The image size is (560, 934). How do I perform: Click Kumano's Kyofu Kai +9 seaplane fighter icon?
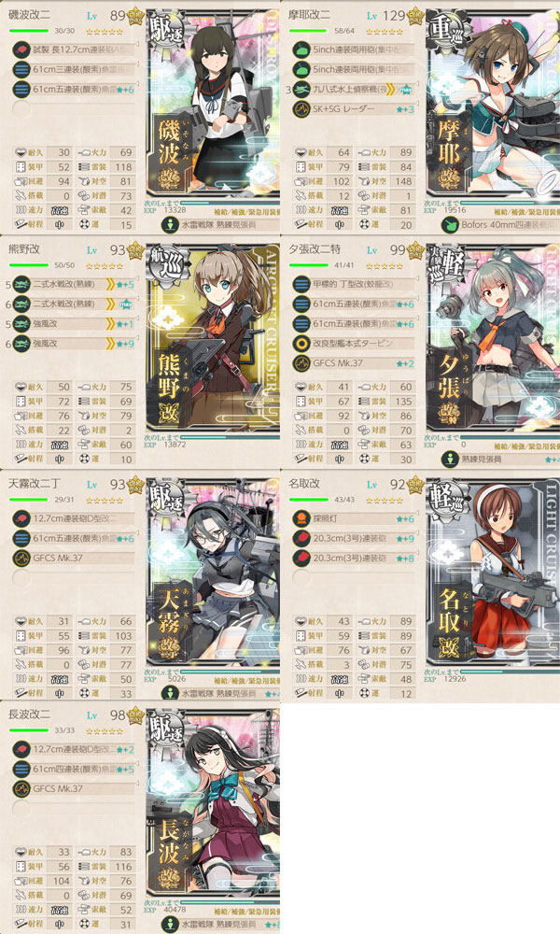pos(21,343)
